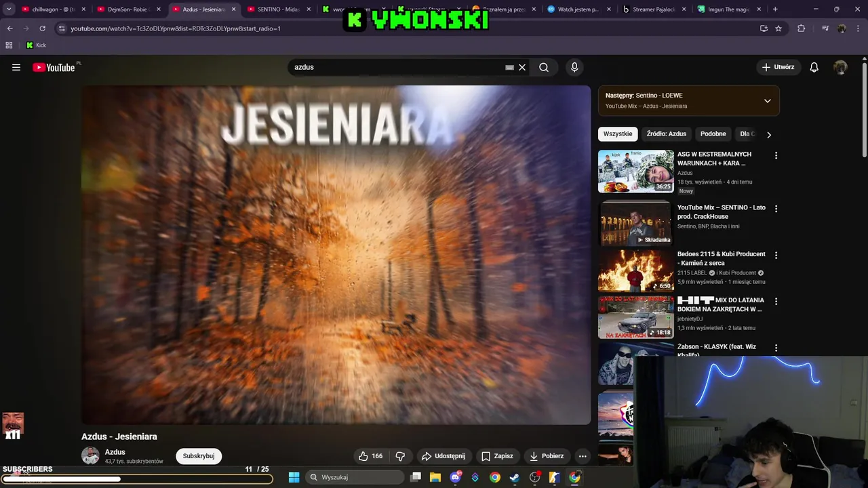868x488 pixels.
Task: Switch to the 'Streamer Pajalock' browser tab
Action: [654, 9]
